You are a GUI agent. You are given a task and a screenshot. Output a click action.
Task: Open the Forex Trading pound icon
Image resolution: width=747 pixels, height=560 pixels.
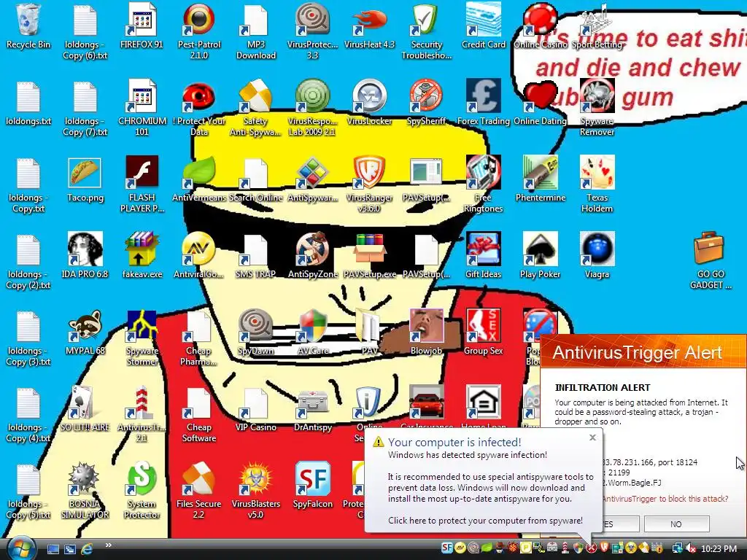484,96
